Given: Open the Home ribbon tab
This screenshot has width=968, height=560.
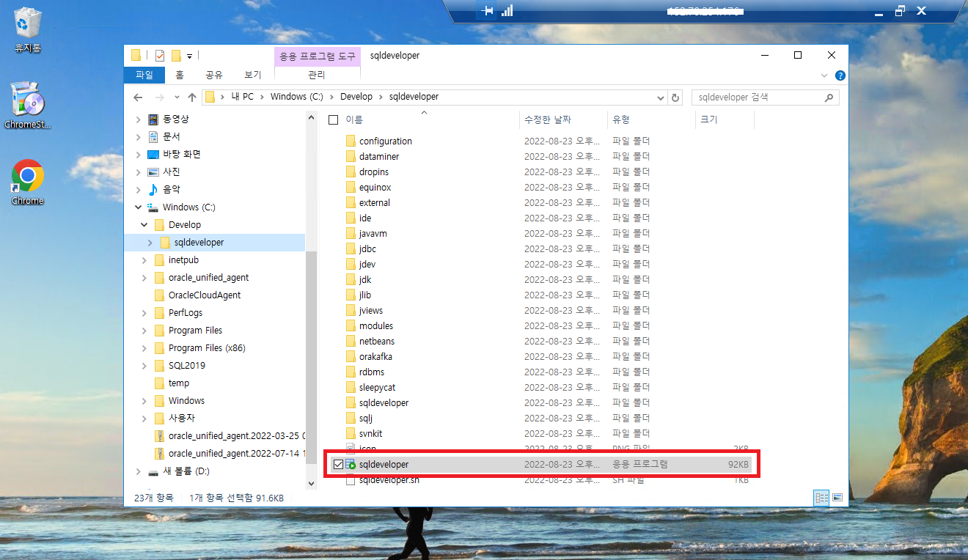Looking at the screenshot, I should 180,75.
